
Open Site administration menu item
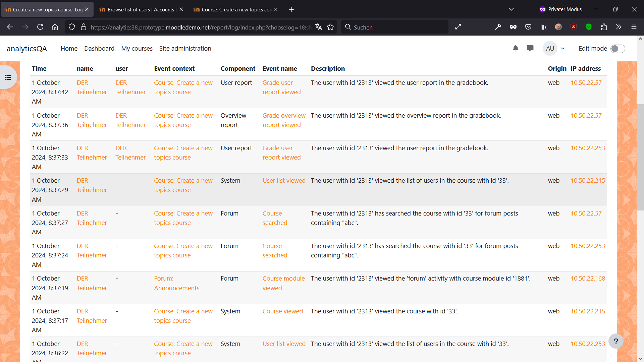(185, 48)
